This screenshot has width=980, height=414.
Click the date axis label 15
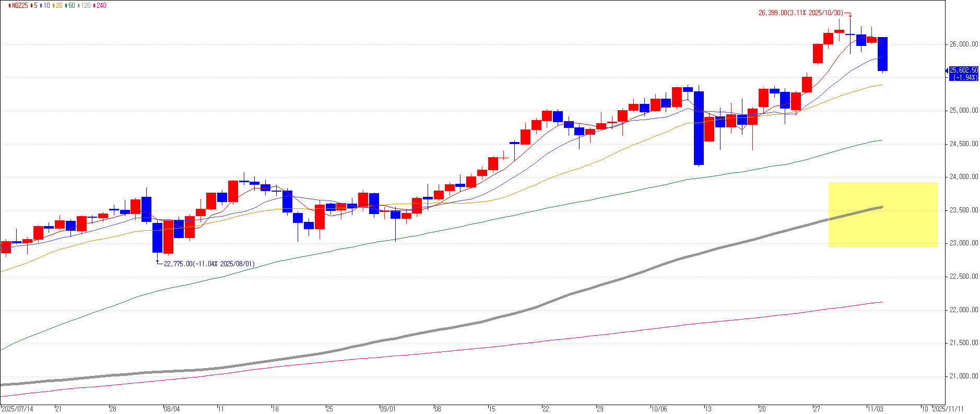tap(492, 409)
